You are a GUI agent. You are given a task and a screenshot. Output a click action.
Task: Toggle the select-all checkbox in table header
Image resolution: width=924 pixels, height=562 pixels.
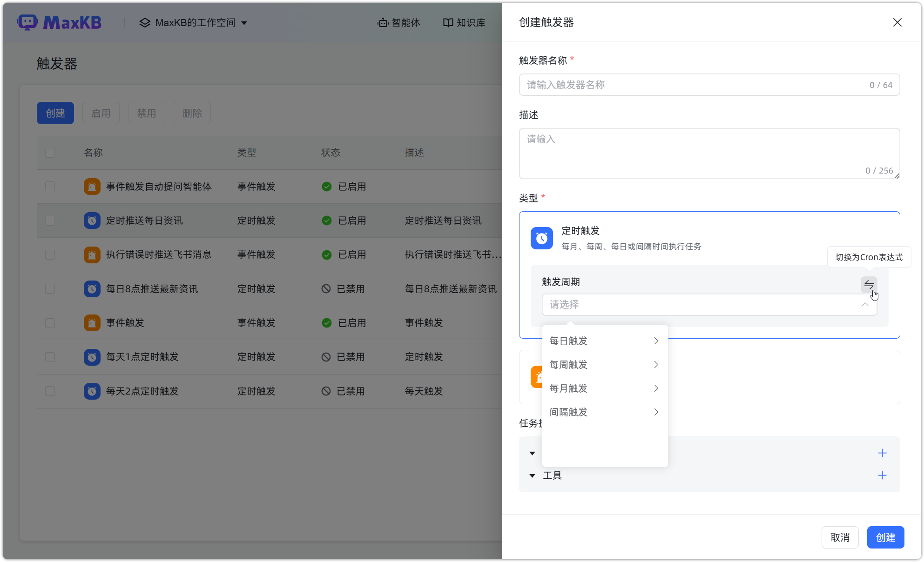coord(50,153)
